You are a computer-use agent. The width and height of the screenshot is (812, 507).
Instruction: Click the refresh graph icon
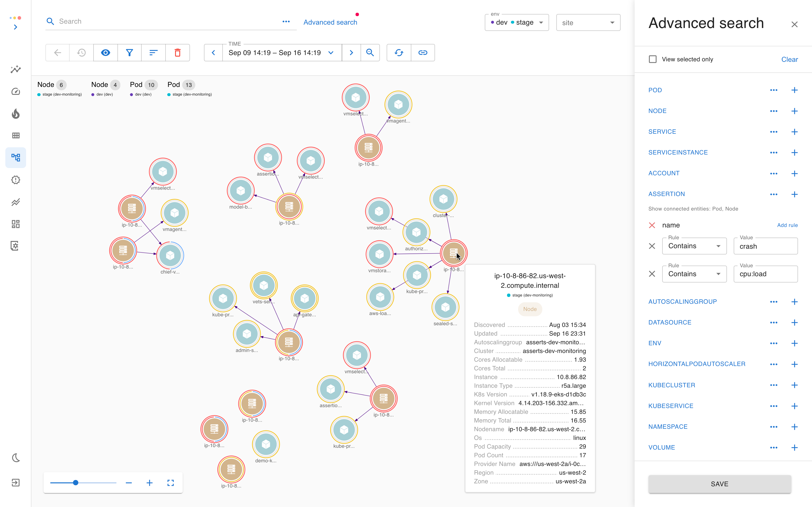tap(399, 53)
